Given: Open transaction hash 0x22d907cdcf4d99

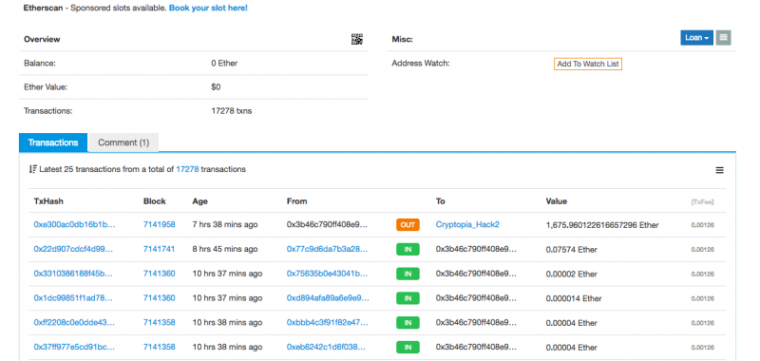Looking at the screenshot, I should [73, 249].
